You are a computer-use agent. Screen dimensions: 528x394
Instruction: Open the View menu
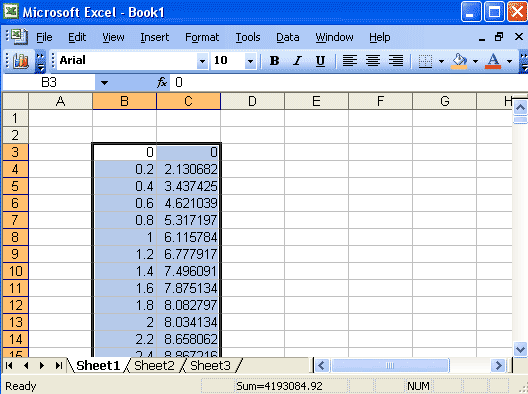click(113, 37)
